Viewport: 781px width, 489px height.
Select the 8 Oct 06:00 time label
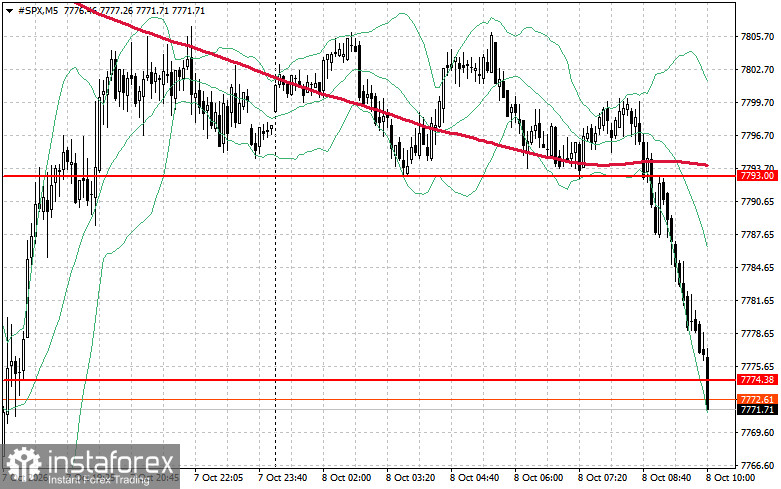click(538, 478)
